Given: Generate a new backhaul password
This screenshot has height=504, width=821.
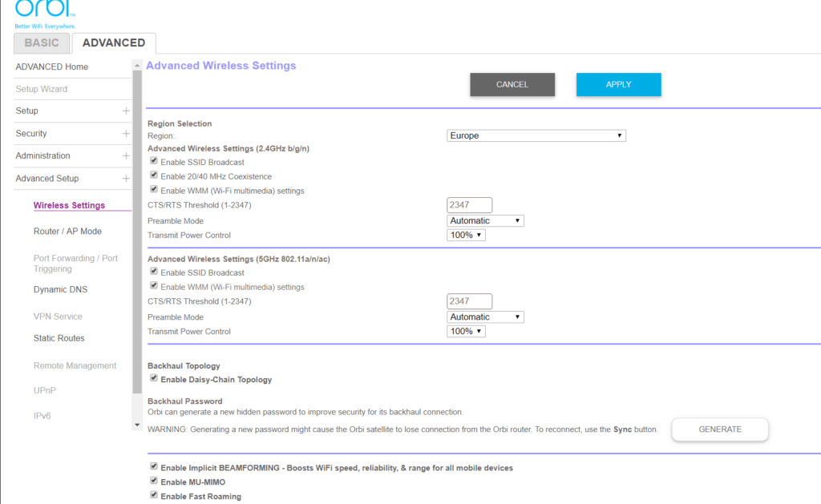Looking at the screenshot, I should [x=719, y=429].
